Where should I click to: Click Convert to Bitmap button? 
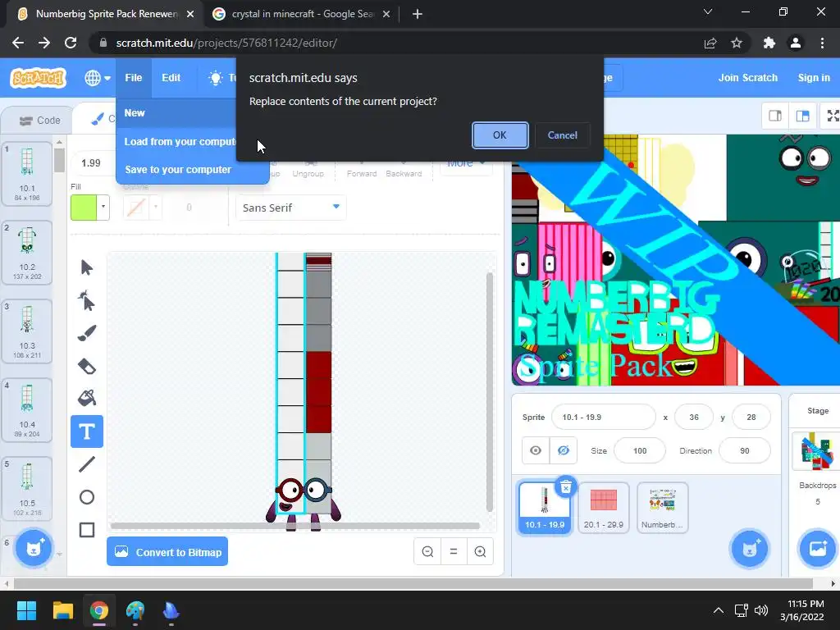[x=167, y=552]
